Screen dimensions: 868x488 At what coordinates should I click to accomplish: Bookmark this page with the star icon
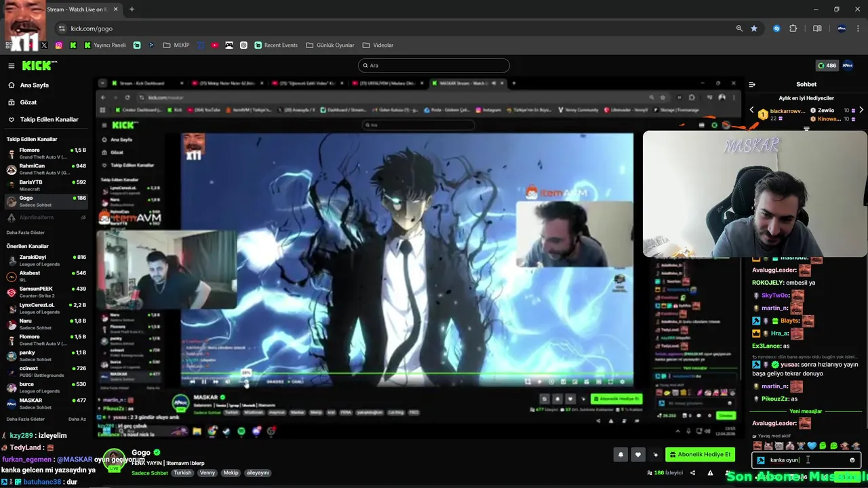click(x=754, y=28)
